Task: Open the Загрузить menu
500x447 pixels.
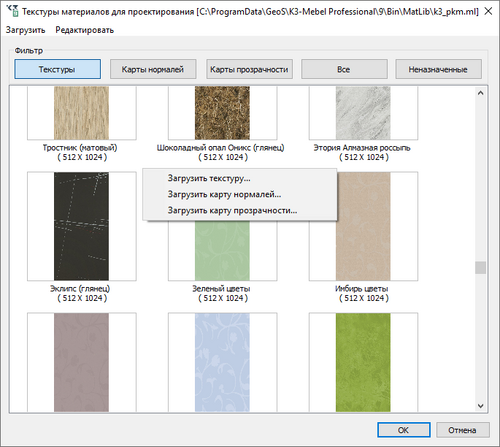Action: [25, 30]
